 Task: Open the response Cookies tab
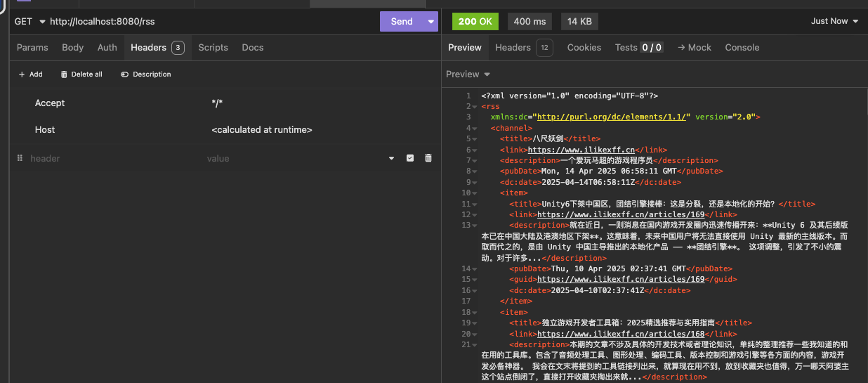click(x=584, y=48)
